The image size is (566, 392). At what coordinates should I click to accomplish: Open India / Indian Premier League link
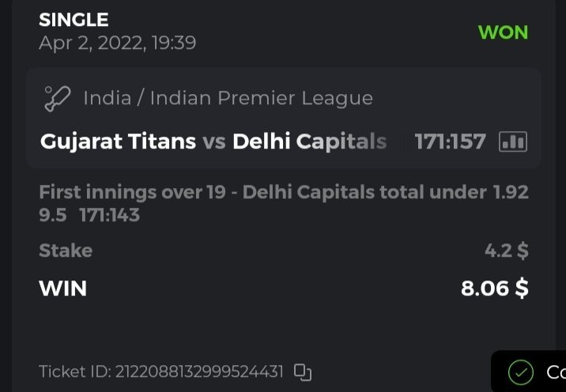coord(228,99)
